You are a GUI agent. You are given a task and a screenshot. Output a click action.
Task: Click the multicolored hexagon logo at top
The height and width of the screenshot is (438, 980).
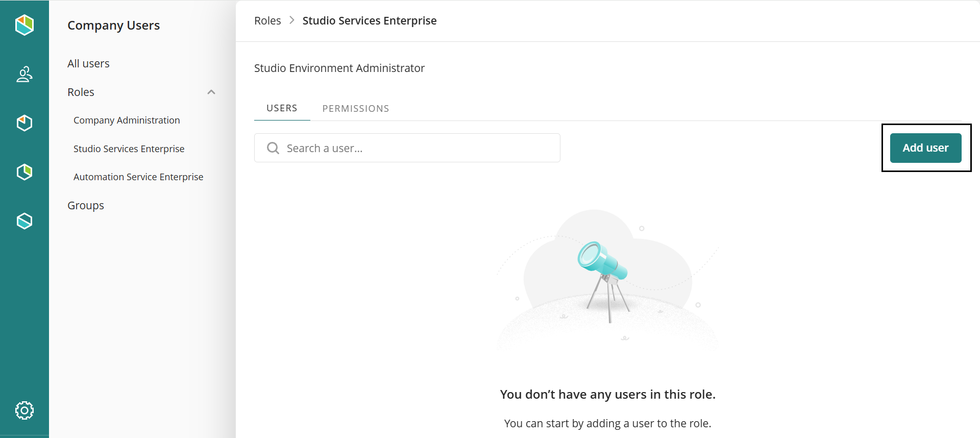click(24, 25)
